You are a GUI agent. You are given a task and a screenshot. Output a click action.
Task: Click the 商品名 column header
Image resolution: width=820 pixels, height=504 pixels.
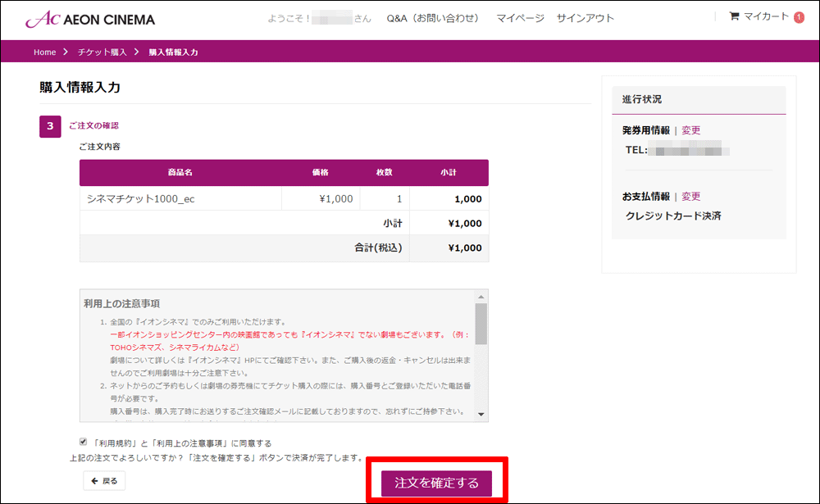click(180, 173)
